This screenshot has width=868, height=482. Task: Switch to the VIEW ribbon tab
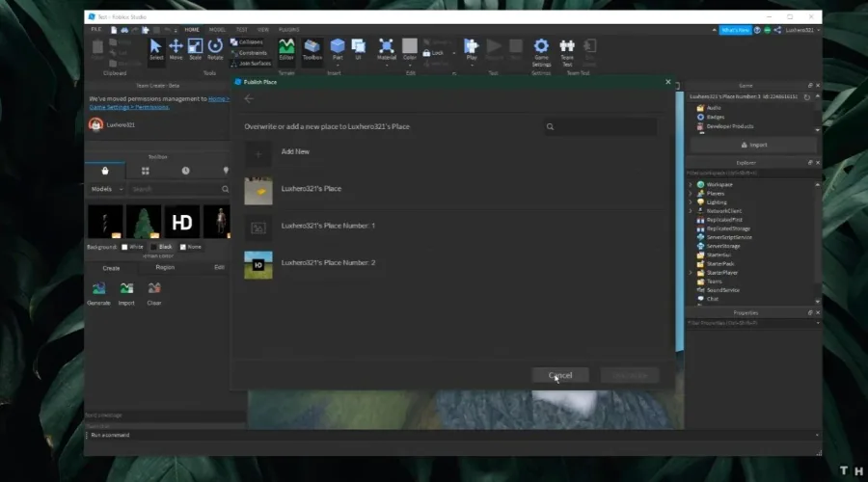(x=263, y=30)
